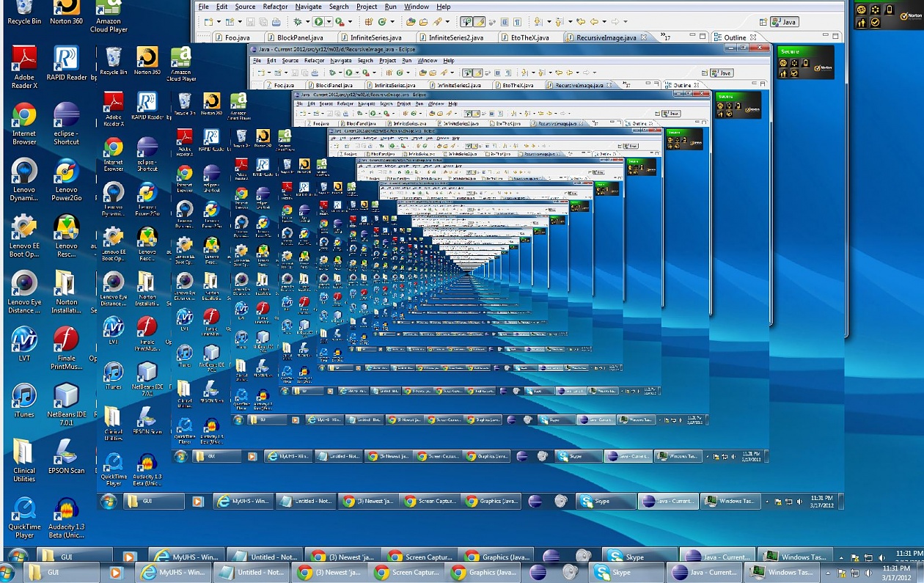This screenshot has height=583, width=924.
Task: Open Navigate menu in outermost Eclipse menu bar
Action: 308,7
